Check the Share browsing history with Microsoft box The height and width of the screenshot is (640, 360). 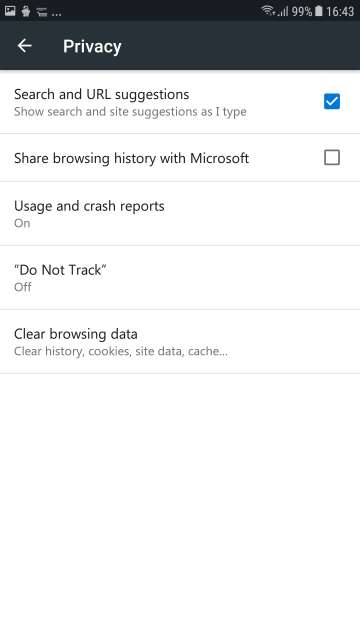point(331,157)
